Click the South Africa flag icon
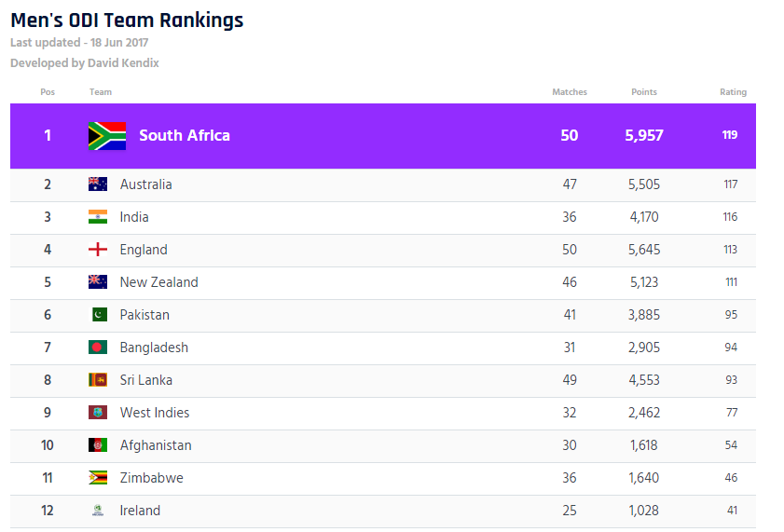The height and width of the screenshot is (532, 784). click(107, 136)
